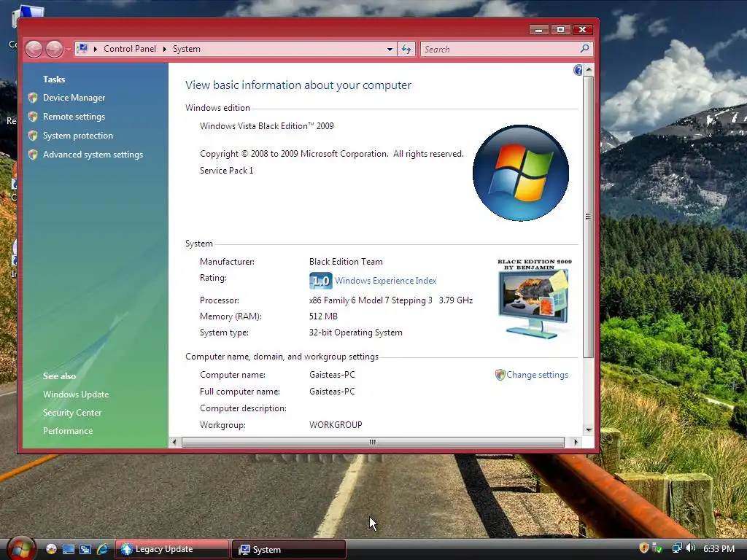747x560 pixels.
Task: Expand arrow before Control Panel breadcrumb
Action: click(x=96, y=49)
